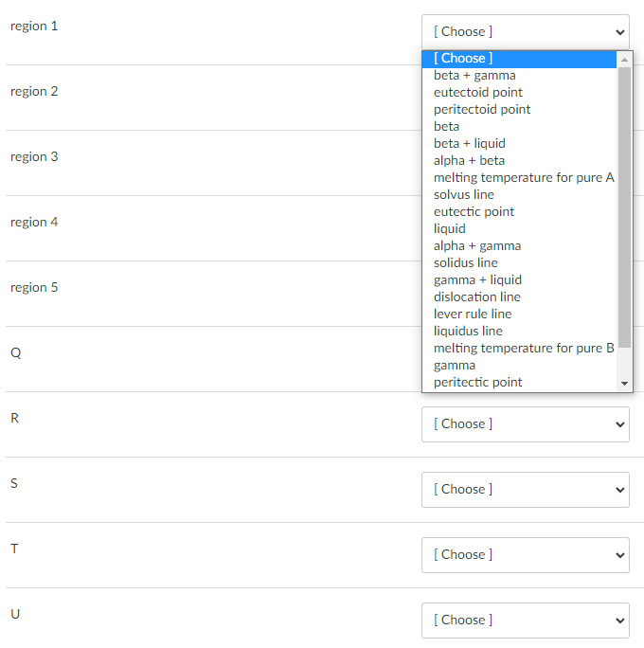The width and height of the screenshot is (644, 648).
Task: Select the highlighted '[ Choose ]' placeholder option
Action: pyautogui.click(x=463, y=58)
